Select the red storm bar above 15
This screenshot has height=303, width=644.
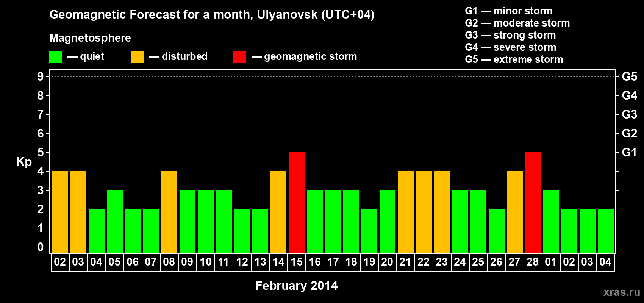point(297,203)
